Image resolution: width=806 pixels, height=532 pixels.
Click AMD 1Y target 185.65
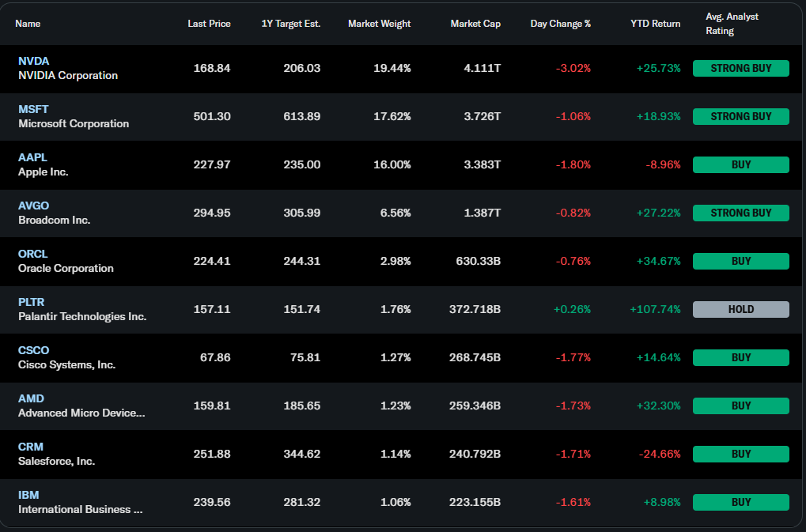(301, 406)
